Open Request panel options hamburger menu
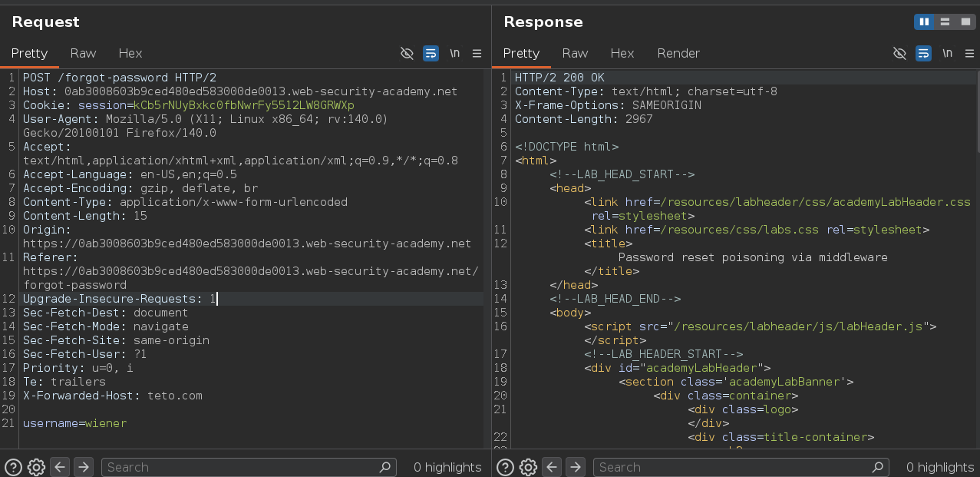The width and height of the screenshot is (980, 477). [477, 53]
